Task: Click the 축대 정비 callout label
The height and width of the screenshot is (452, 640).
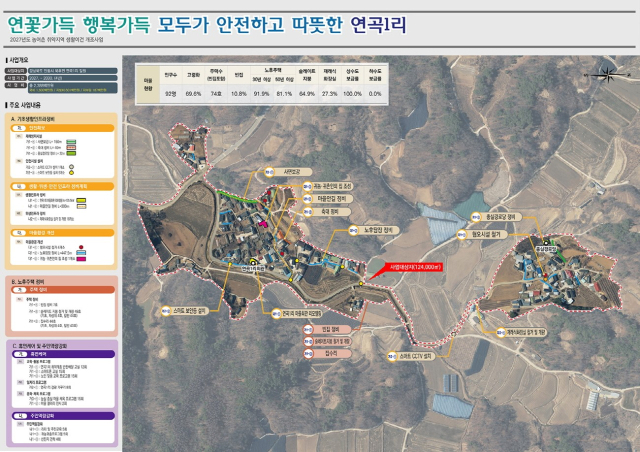Action: 332,212
